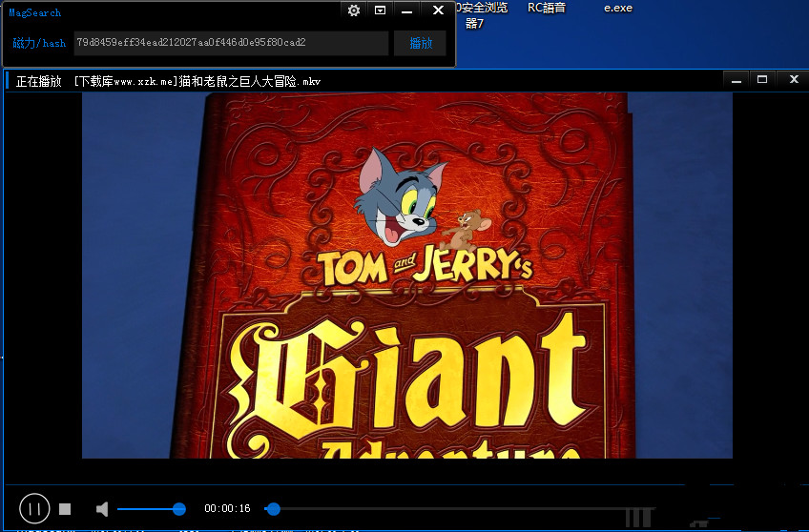The height and width of the screenshot is (532, 809).
Task: Click the volume slider handle
Action: pos(179,509)
